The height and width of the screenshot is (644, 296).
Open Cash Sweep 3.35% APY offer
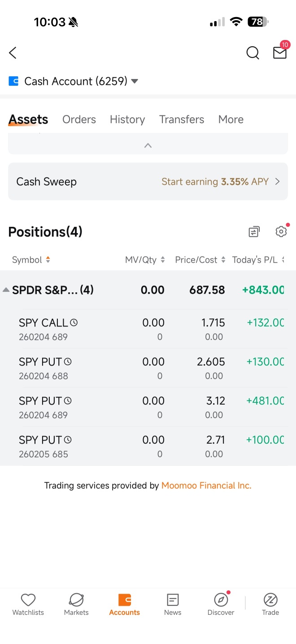tap(148, 181)
